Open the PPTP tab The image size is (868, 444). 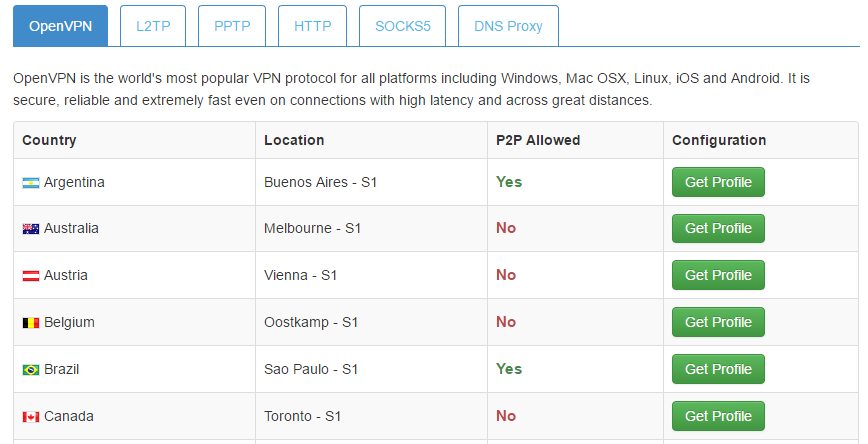(x=233, y=26)
